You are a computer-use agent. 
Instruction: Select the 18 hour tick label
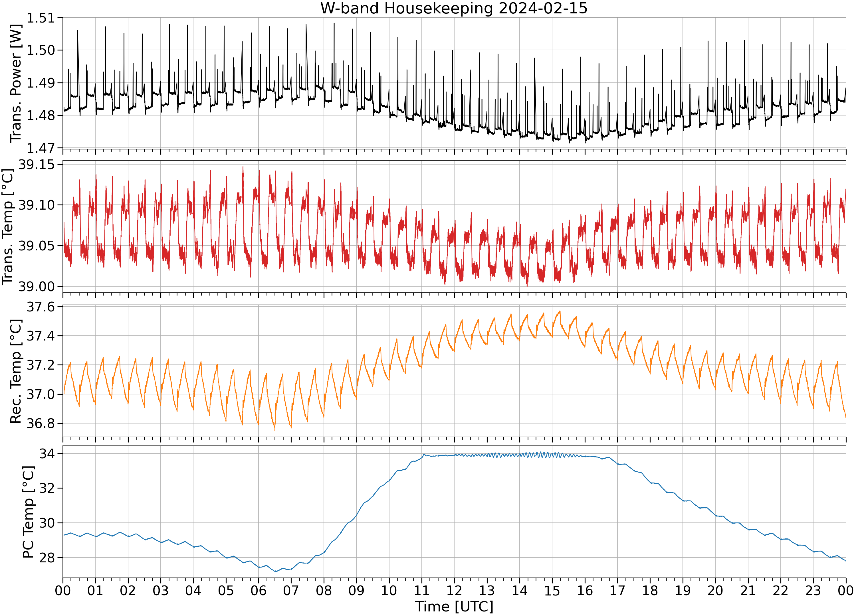pyautogui.click(x=650, y=590)
